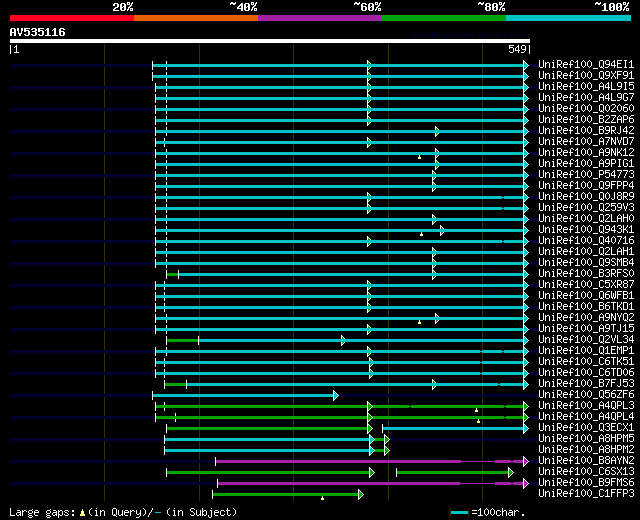Open hit UniRef100_Q94EI1
Viewport: 640px width, 520px height.
[x=586, y=64]
